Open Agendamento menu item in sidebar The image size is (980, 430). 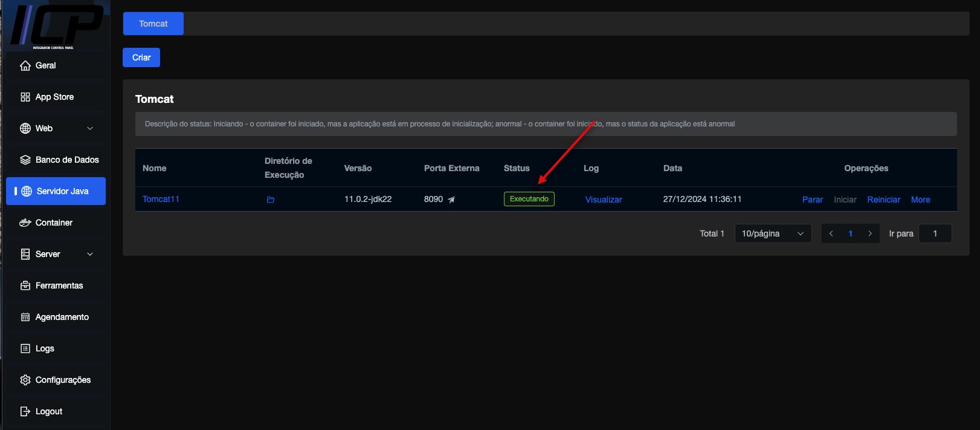(62, 317)
